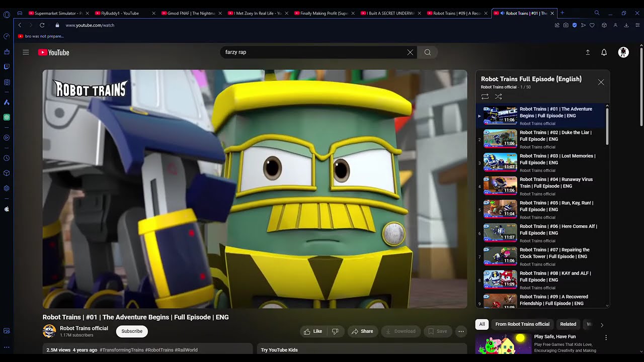Play '#06 | Here Comes Alf' from playlist
Screen dimensions: 644x362
541,233
